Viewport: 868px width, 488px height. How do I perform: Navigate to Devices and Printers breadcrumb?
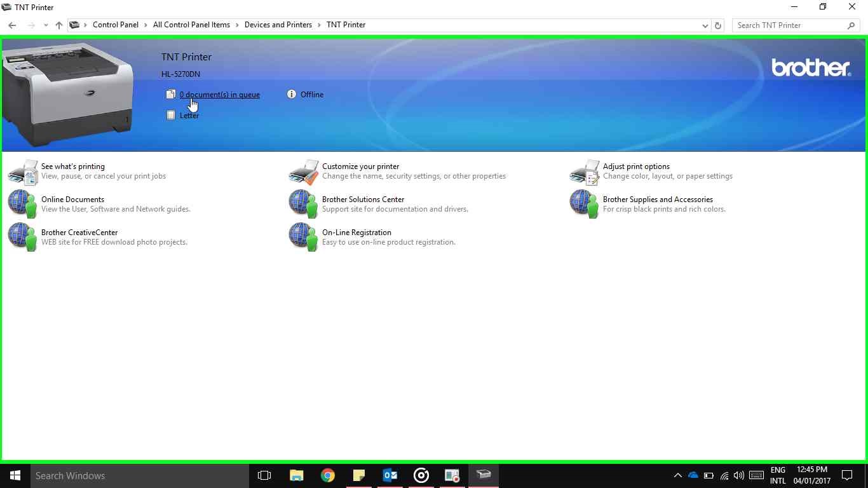click(278, 25)
